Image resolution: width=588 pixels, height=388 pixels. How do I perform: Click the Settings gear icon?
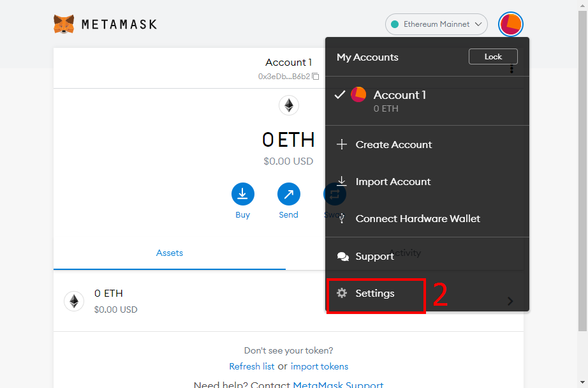pos(342,293)
